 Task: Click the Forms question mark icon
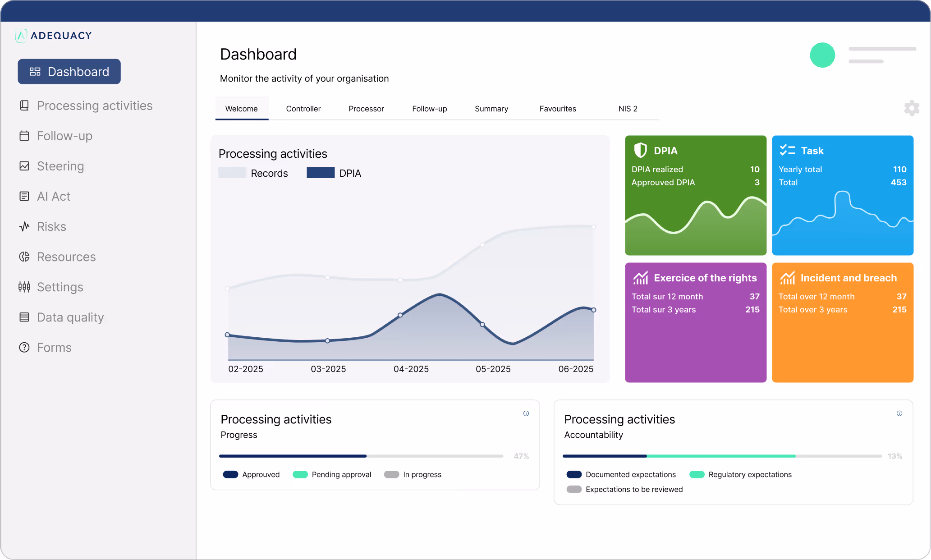pos(24,347)
